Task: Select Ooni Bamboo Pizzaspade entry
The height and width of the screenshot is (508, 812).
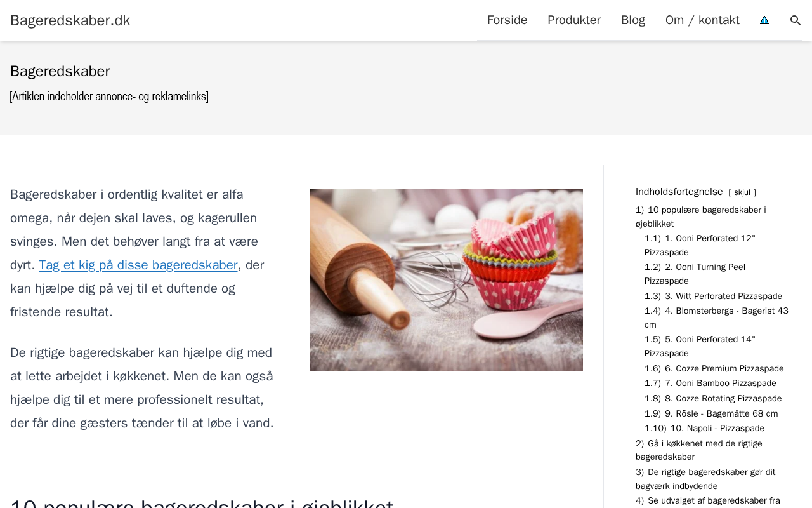Action: tap(710, 384)
